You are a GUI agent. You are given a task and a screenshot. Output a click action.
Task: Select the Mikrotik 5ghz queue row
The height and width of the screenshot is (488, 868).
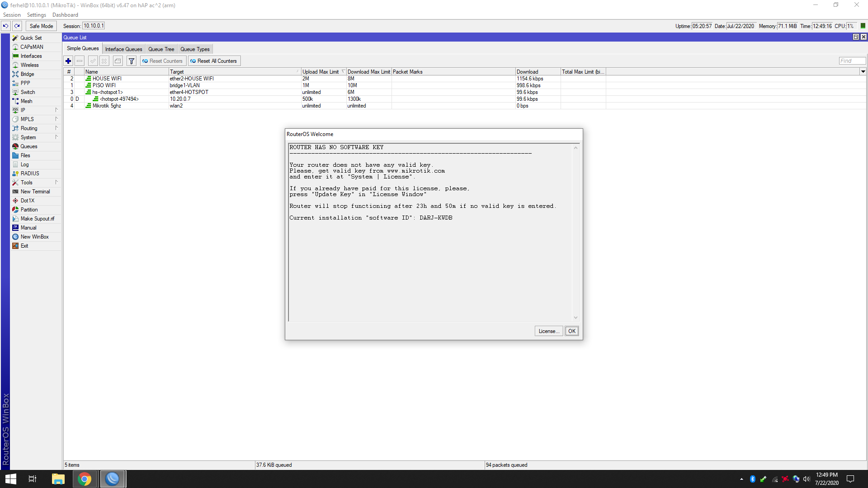click(x=465, y=106)
